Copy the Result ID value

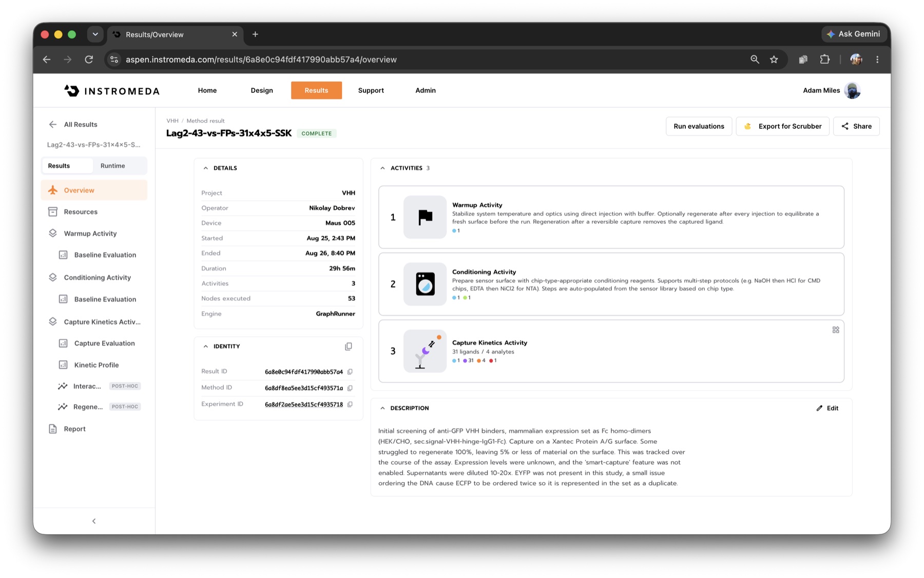tap(350, 372)
